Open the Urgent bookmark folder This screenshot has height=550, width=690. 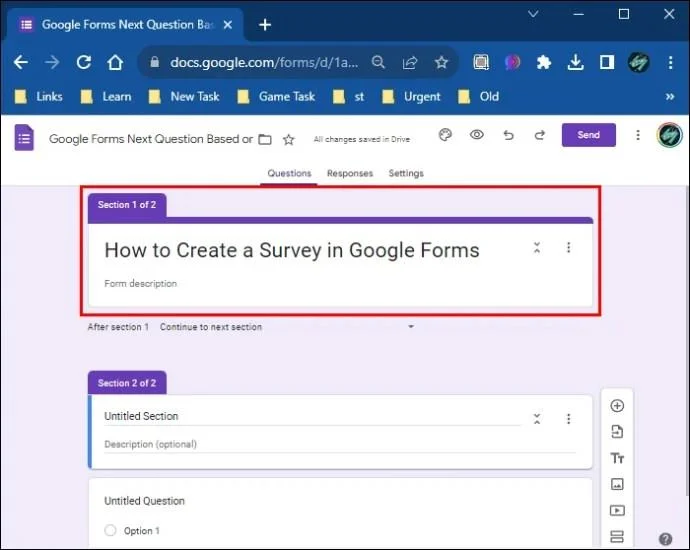pos(411,96)
